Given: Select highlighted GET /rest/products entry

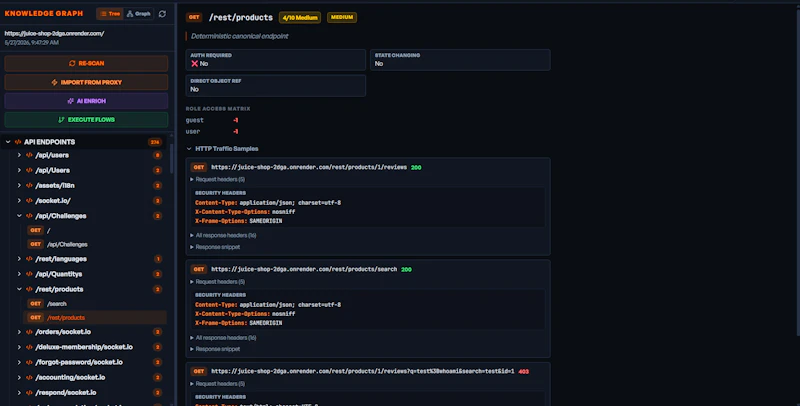Looking at the screenshot, I should pyautogui.click(x=96, y=317).
